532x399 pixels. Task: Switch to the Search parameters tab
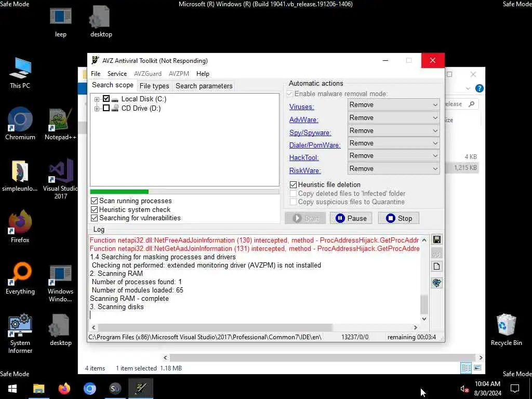point(204,86)
